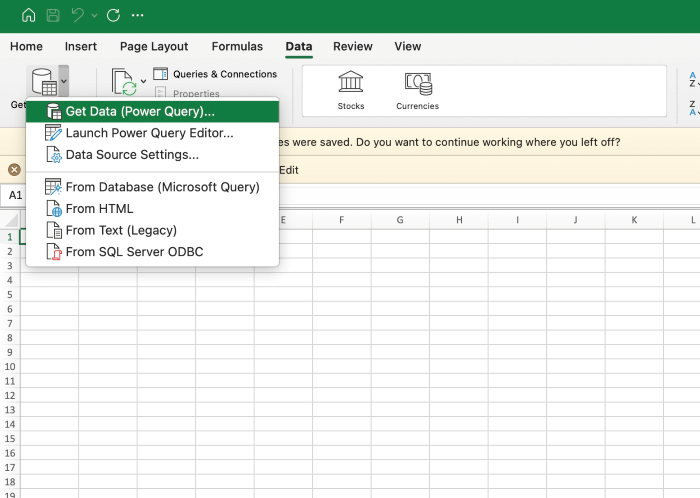
Task: Sort ascending A to Z
Action: tap(693, 79)
